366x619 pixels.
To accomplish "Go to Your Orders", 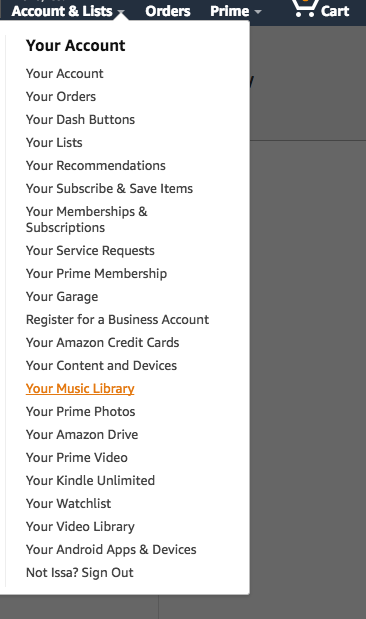I will click(x=61, y=96).
